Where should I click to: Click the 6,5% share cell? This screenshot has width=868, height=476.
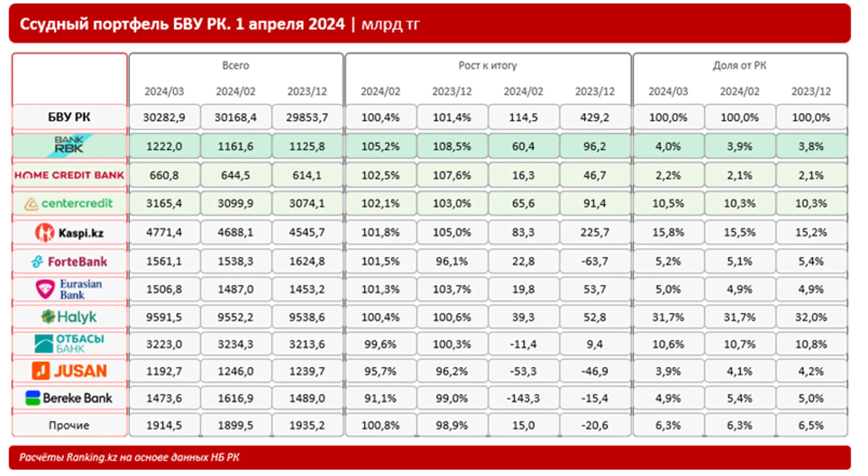811,425
